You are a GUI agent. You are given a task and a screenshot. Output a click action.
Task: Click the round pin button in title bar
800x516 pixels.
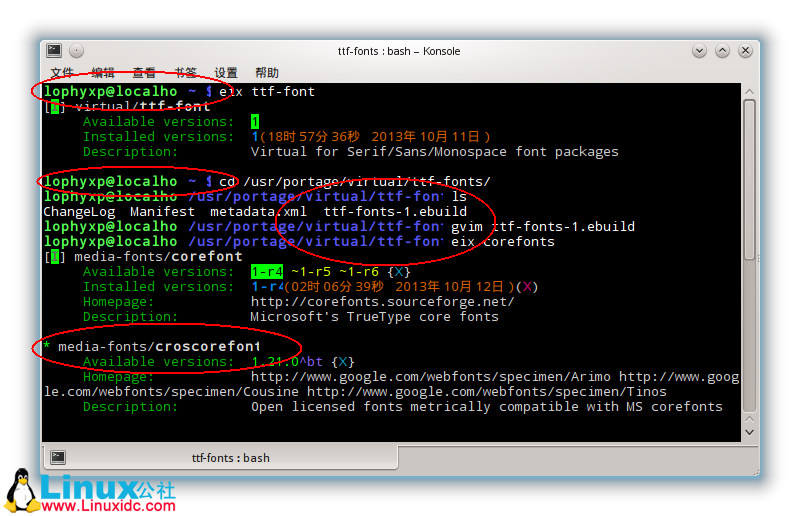tap(77, 51)
